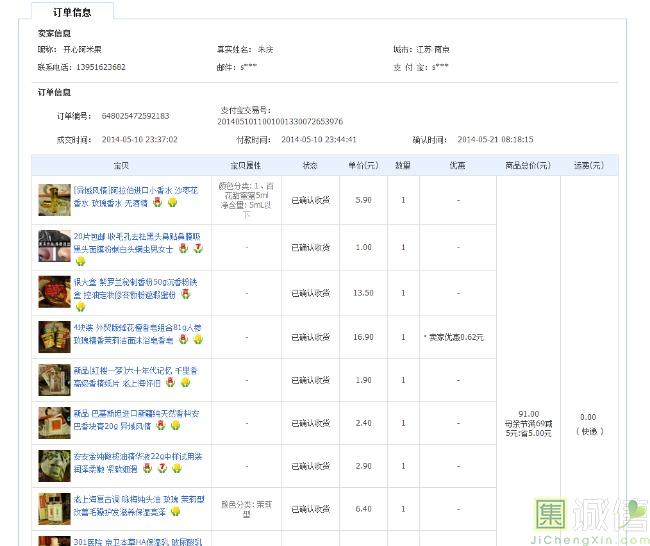This screenshot has width=650, height=546.
Task: Open the 安安金纯 olive oil product thumbnail
Action: (x=54, y=467)
